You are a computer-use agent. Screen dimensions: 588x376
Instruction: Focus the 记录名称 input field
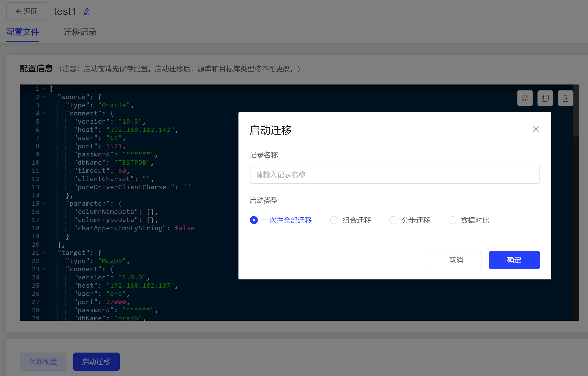pos(395,175)
